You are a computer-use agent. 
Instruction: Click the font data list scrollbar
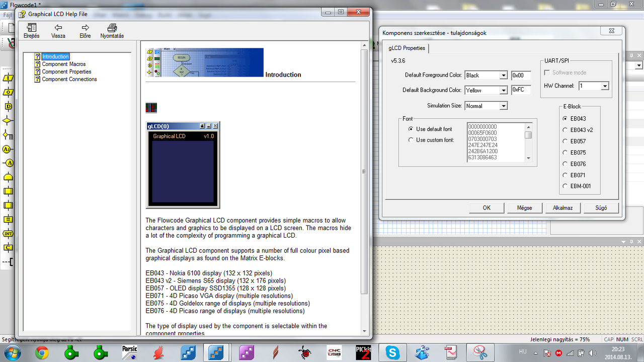[x=528, y=142]
